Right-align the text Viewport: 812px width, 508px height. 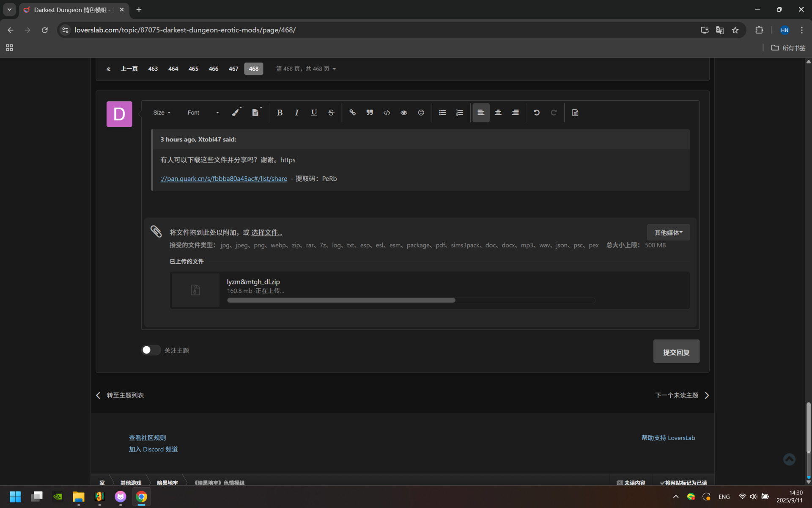click(515, 113)
